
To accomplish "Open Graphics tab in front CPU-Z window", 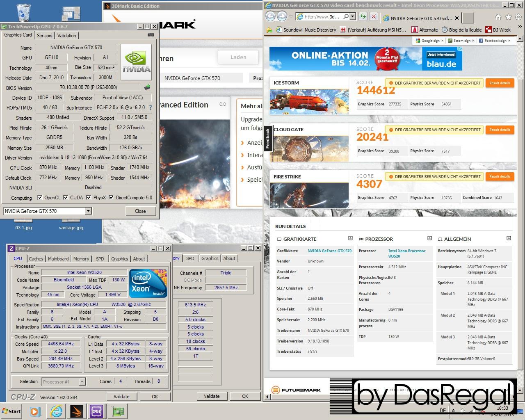I will pyautogui.click(x=120, y=259).
